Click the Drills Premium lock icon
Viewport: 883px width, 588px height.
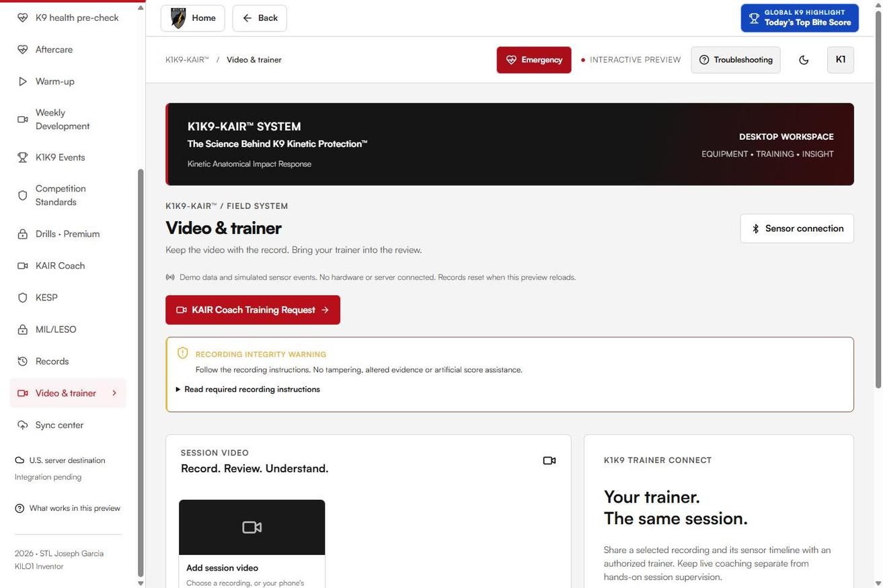[x=23, y=234]
